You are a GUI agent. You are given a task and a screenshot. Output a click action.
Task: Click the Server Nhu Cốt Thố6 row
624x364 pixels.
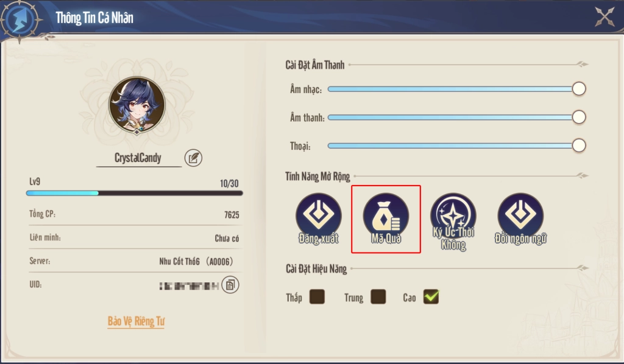pyautogui.click(x=134, y=261)
